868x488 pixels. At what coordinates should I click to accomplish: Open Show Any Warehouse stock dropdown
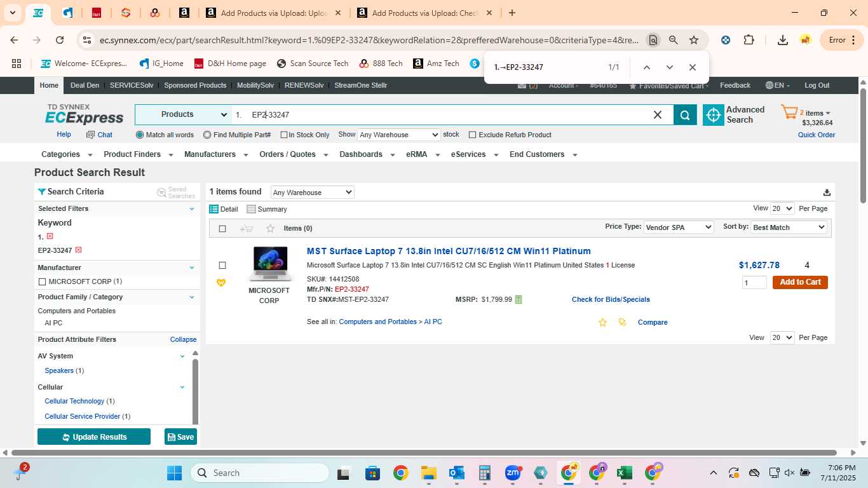click(x=399, y=135)
